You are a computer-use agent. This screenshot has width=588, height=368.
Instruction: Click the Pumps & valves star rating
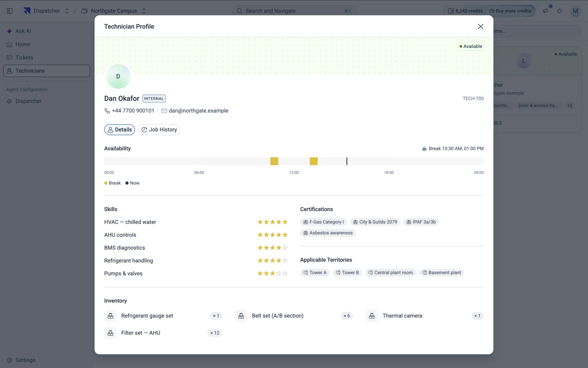(x=273, y=274)
